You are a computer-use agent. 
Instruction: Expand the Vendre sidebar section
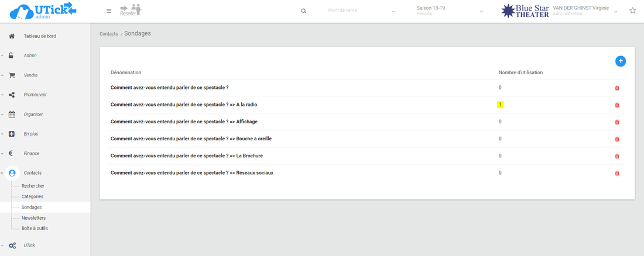(x=31, y=75)
